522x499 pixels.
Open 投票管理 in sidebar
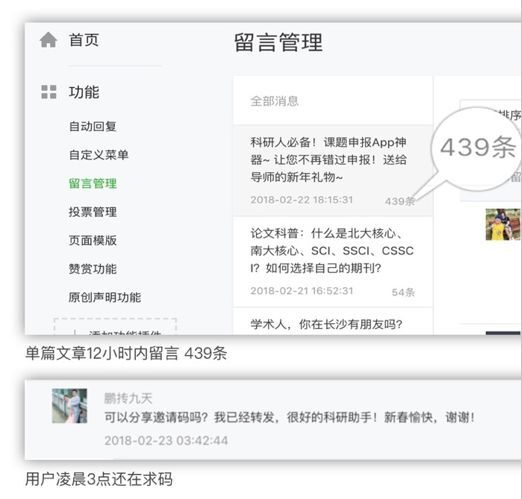point(93,212)
